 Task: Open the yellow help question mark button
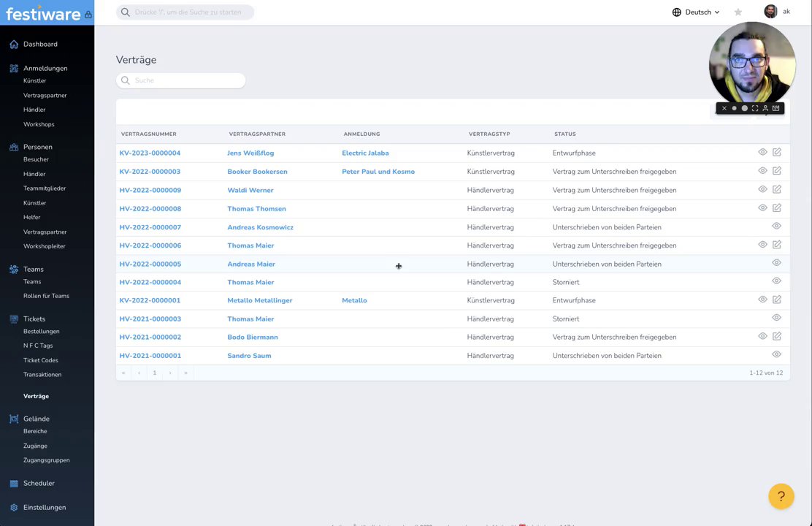781,497
